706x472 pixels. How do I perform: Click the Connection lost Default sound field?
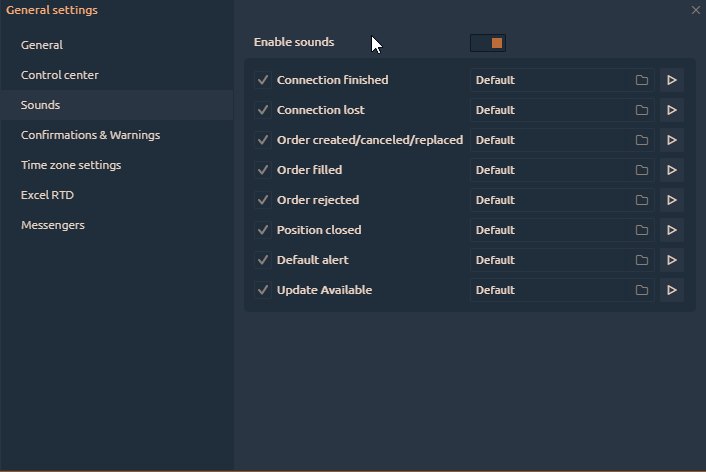[550, 110]
